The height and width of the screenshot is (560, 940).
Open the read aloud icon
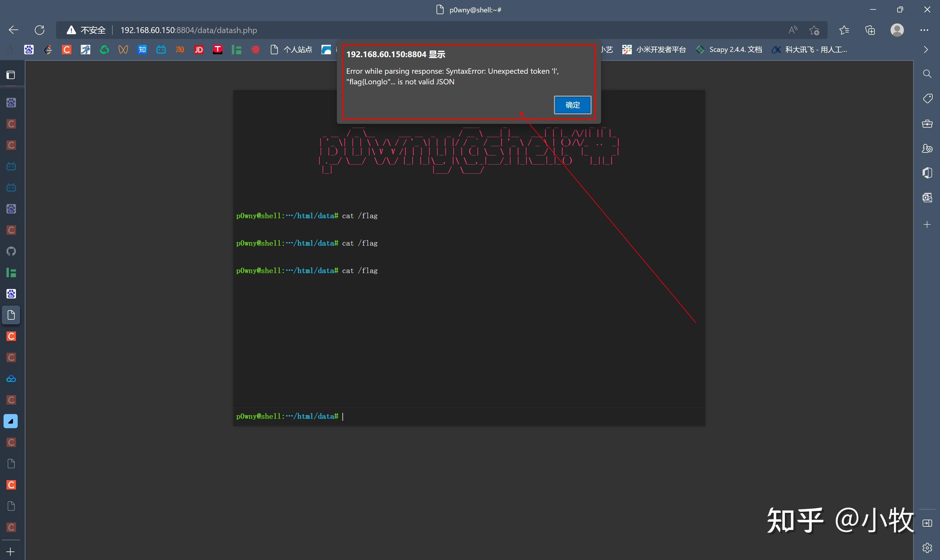point(793,30)
